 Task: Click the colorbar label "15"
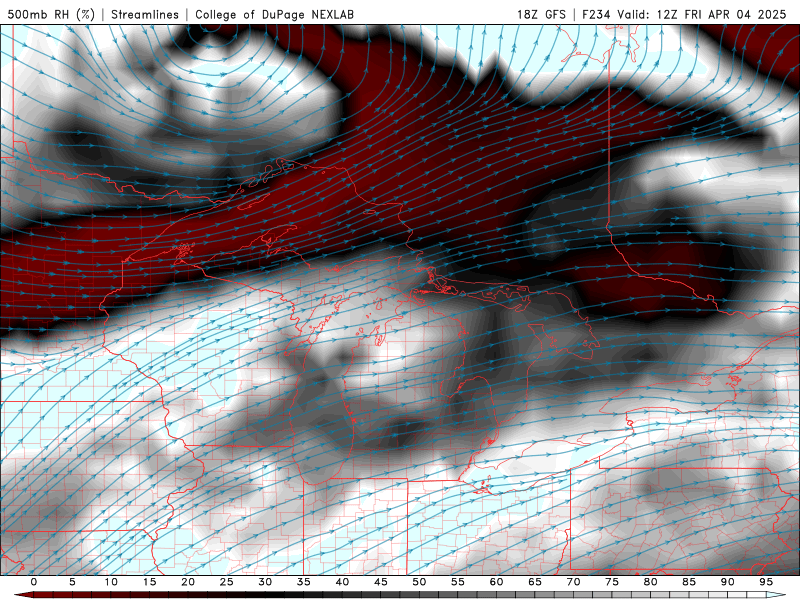click(149, 582)
